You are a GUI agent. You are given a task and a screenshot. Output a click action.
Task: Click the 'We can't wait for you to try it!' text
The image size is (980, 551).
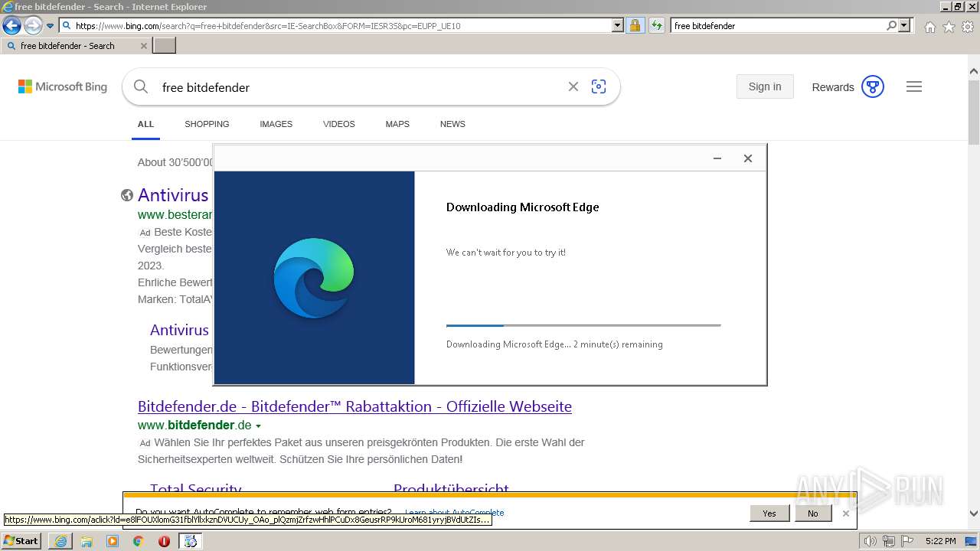pyautogui.click(x=506, y=253)
